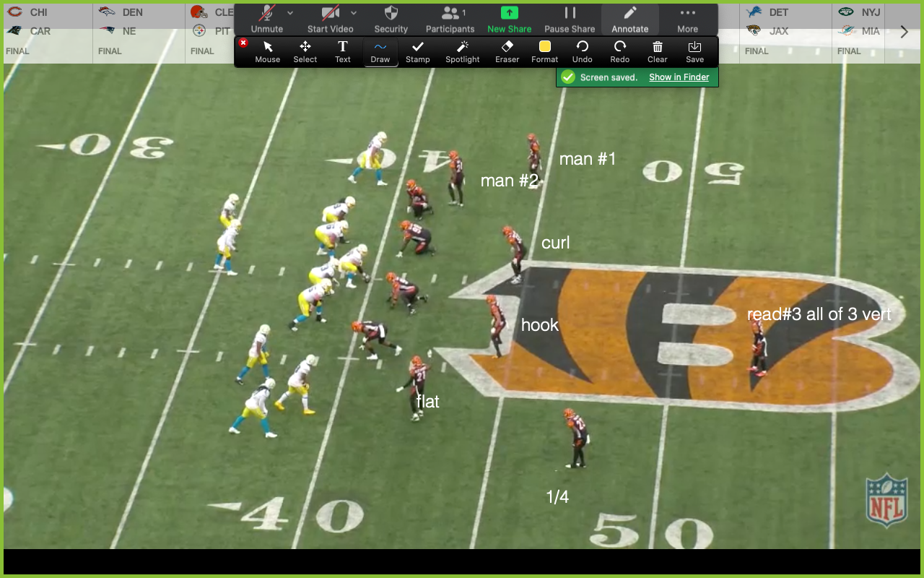Unmute the microphone
Viewport: 924px width, 578px height.
[x=267, y=20]
